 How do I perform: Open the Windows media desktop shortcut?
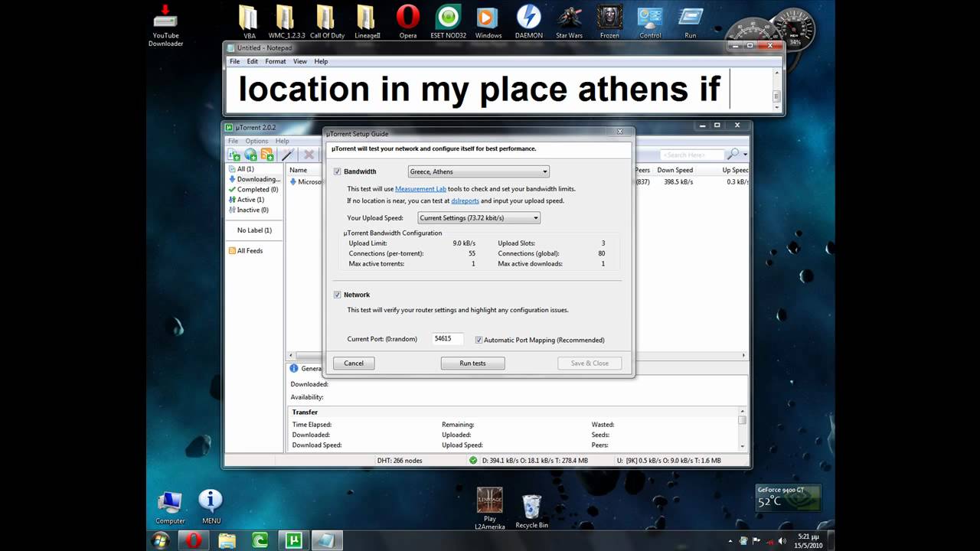tap(488, 22)
